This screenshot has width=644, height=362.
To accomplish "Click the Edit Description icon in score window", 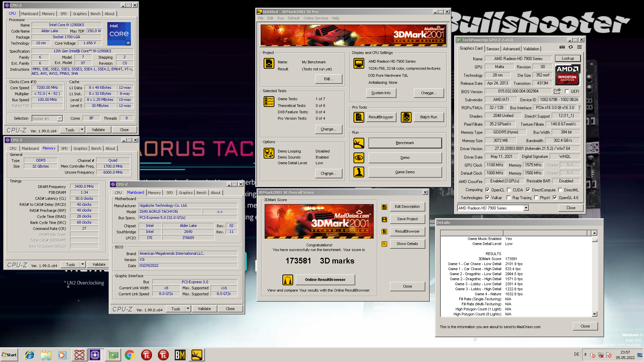I will [384, 207].
